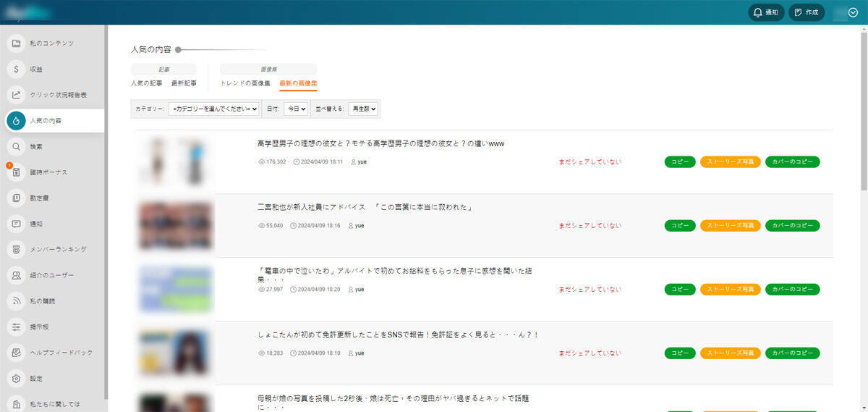The width and height of the screenshot is (868, 412).
Task: Open the 掲示板 sliders icon
Action: [16, 327]
